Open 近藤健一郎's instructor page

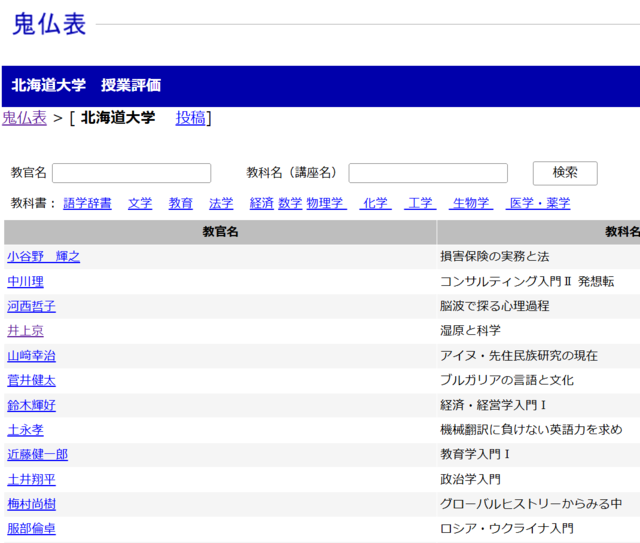click(37, 455)
